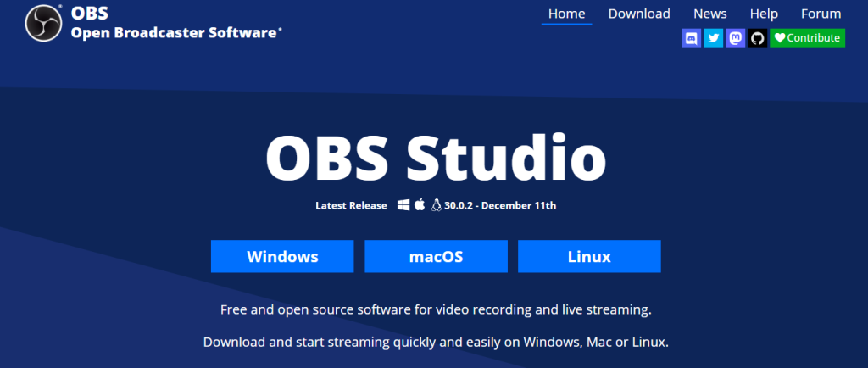Click the OBS circular logo

coord(43,23)
